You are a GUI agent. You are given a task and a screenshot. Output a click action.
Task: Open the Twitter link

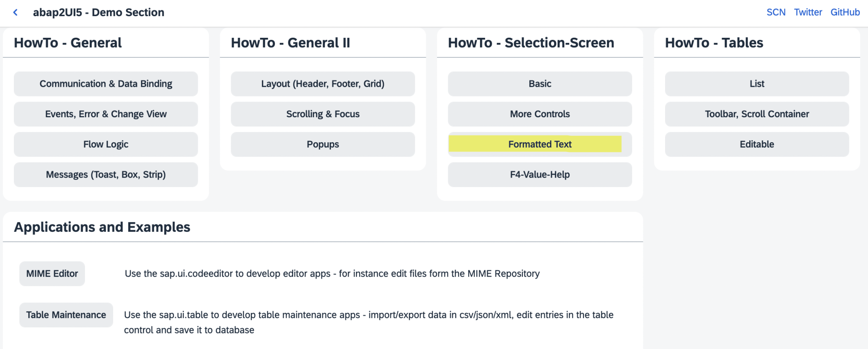tap(808, 12)
